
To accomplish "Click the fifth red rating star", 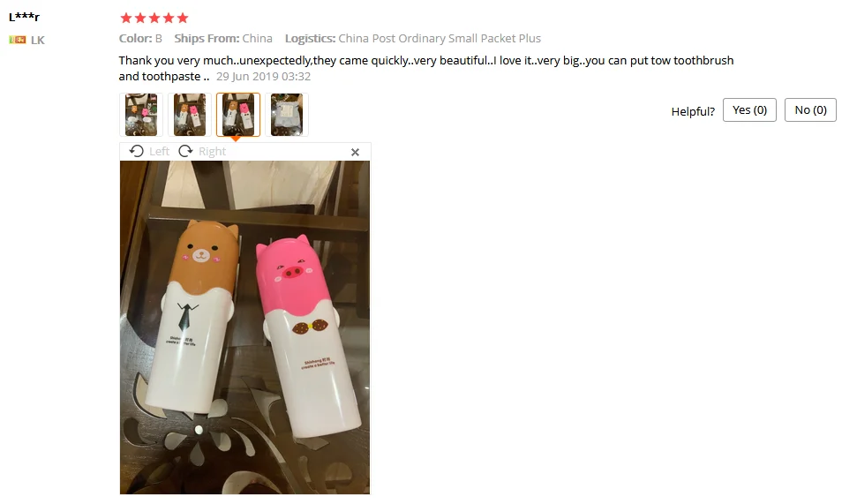I will click(x=183, y=19).
